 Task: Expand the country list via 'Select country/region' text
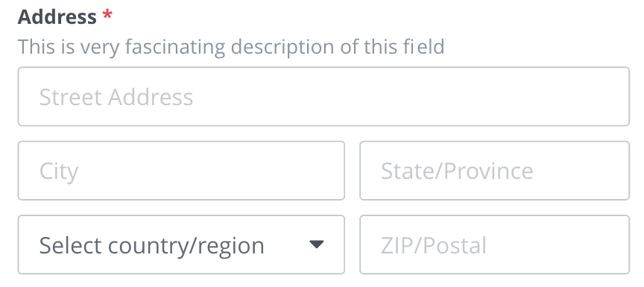click(x=151, y=245)
